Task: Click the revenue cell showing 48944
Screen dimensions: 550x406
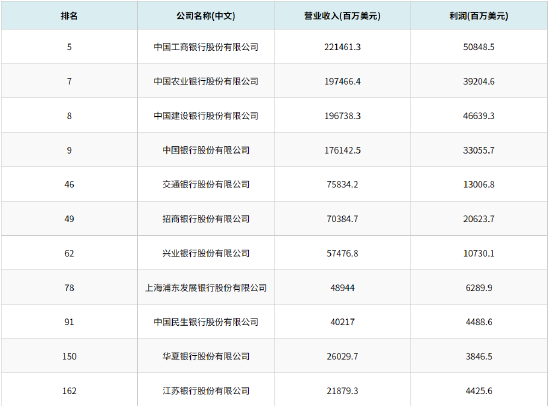Action: click(342, 288)
